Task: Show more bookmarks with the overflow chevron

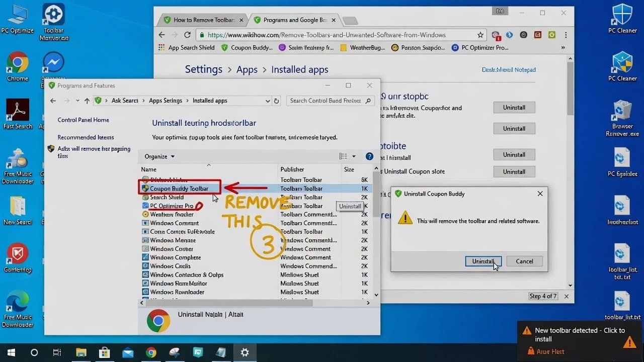Action: click(x=563, y=48)
